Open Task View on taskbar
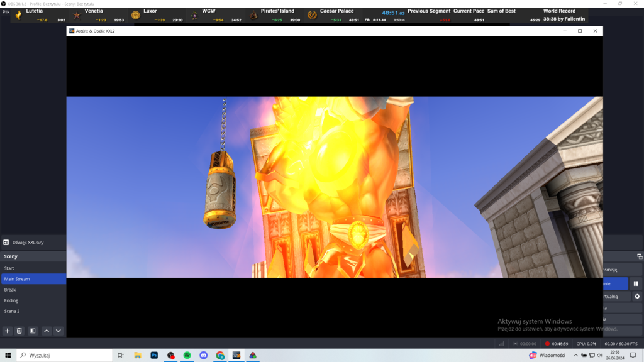Viewport: 644px width, 362px height. [x=121, y=356]
